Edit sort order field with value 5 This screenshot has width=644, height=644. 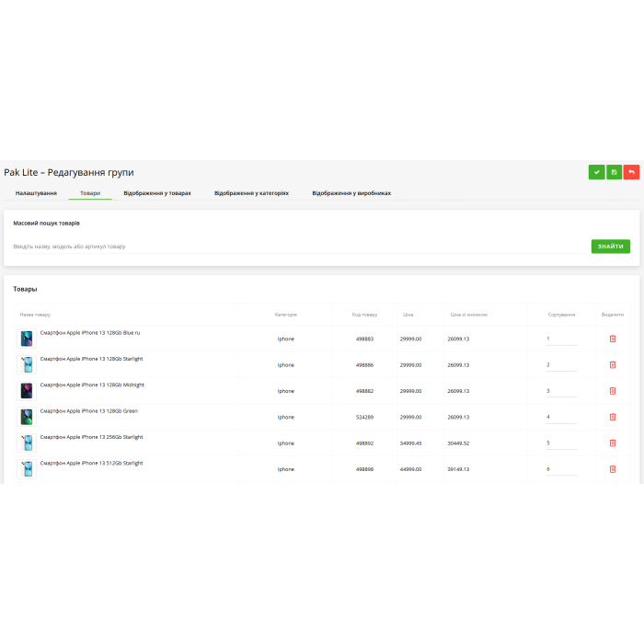(x=561, y=443)
